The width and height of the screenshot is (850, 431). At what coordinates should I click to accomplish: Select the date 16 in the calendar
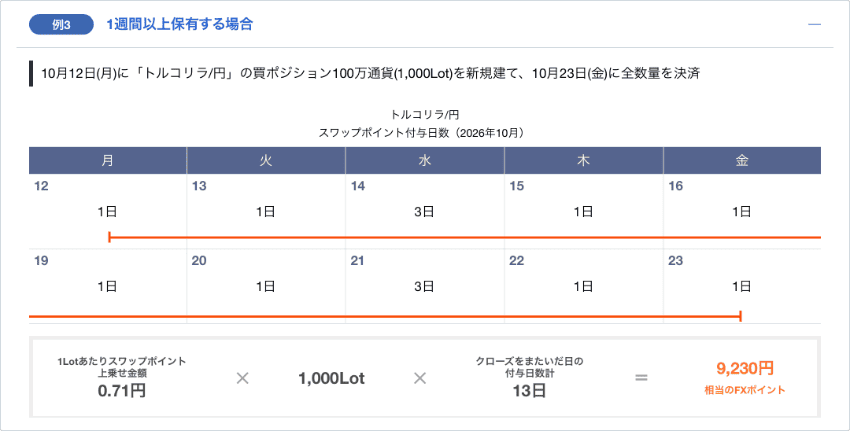[x=675, y=186]
